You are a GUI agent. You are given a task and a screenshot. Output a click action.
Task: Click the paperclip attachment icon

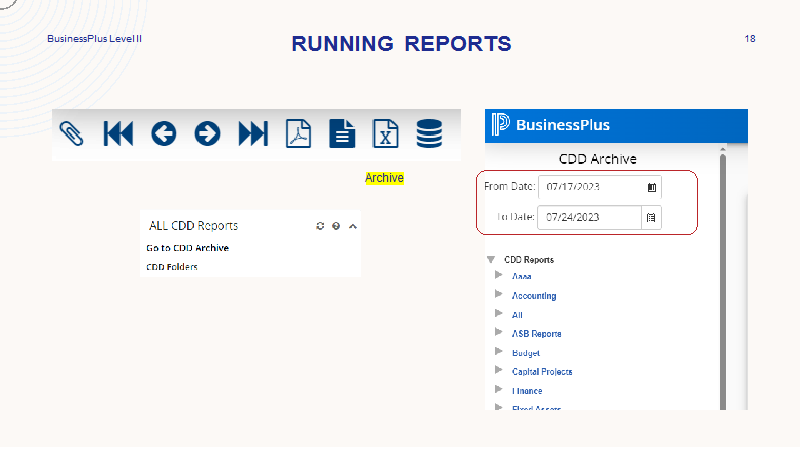coord(71,134)
